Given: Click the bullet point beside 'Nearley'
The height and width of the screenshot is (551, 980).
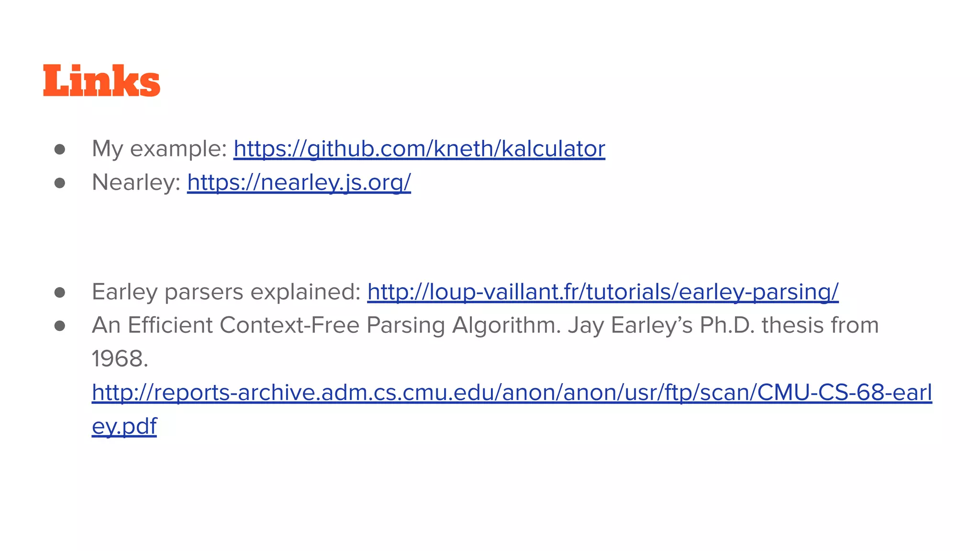Looking at the screenshot, I should tap(60, 183).
